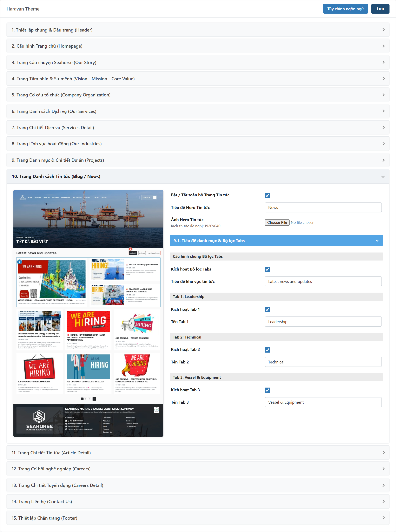Expand 15. Thiết lập Chân trang section
Screen dimensions: 396x532
click(198, 518)
